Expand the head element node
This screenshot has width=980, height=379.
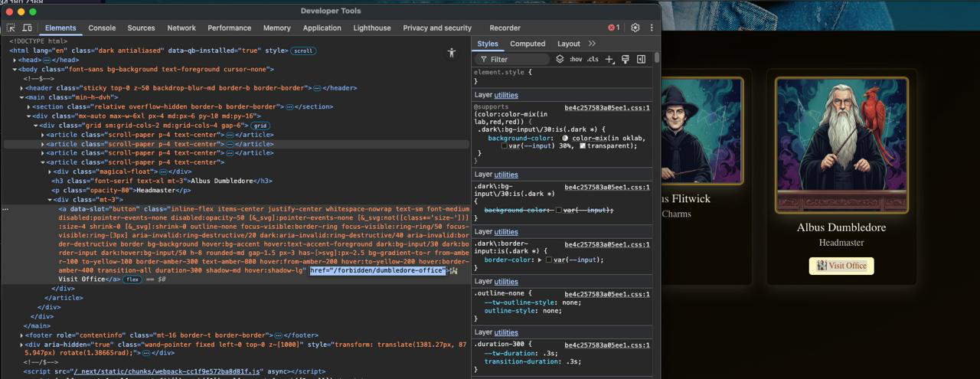[16, 60]
